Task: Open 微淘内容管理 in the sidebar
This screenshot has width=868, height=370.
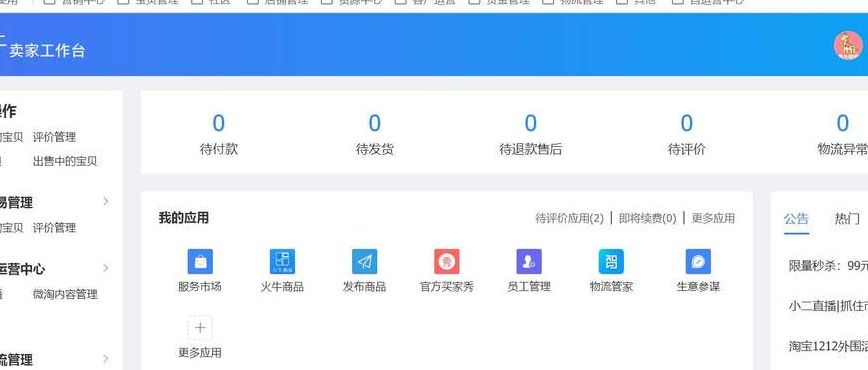Action: pyautogui.click(x=65, y=294)
